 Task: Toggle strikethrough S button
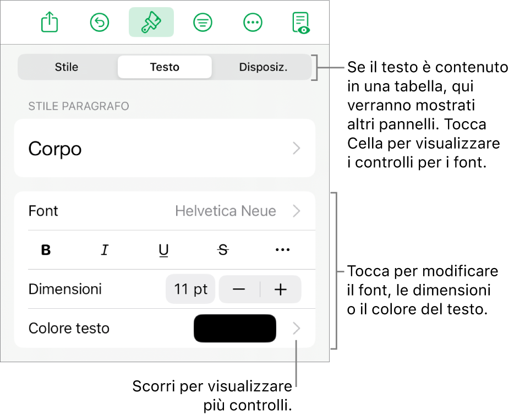coord(223,250)
